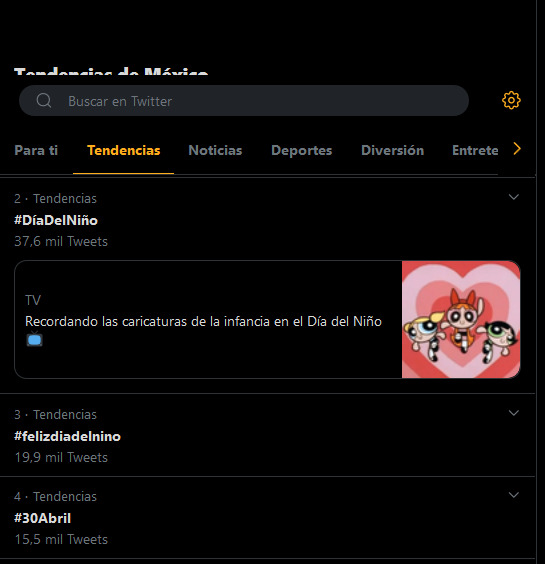Switch to the Para ti tab
The height and width of the screenshot is (564, 545).
[x=36, y=150]
